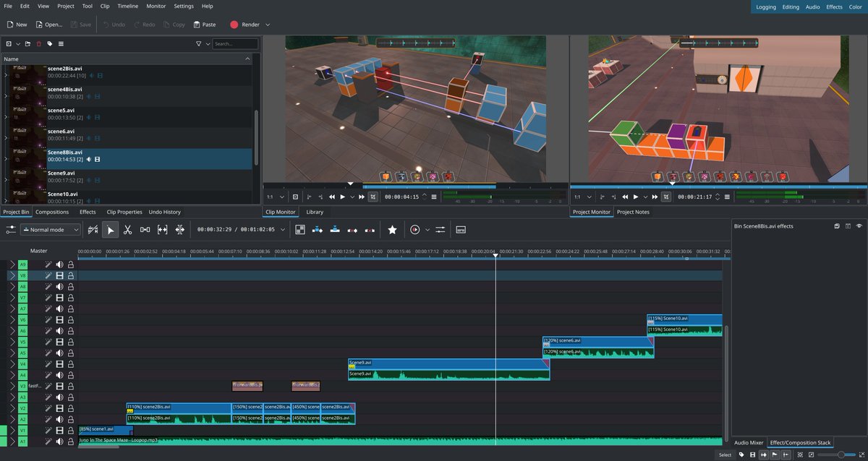Mute audio track A1
This screenshot has height=461, width=868.
(x=60, y=441)
